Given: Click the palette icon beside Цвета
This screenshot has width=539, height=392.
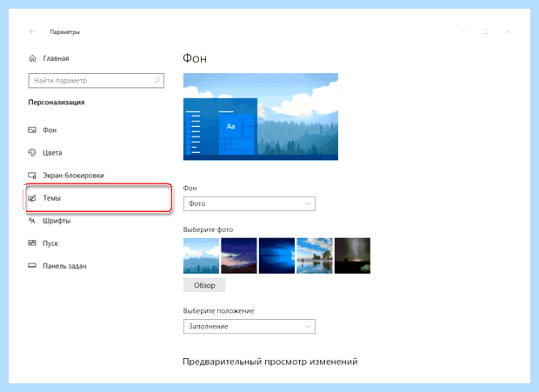Looking at the screenshot, I should point(32,152).
